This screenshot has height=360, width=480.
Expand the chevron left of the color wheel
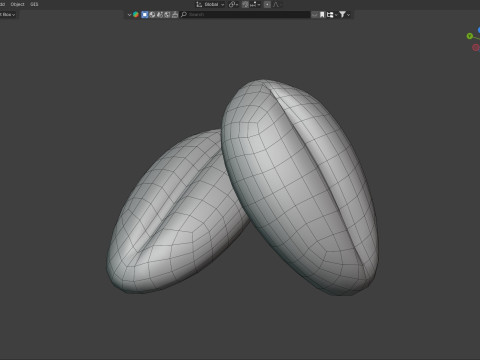tap(129, 15)
